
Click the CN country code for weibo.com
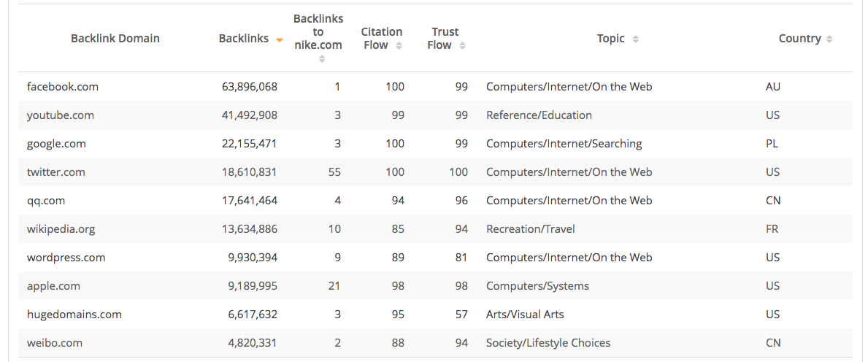773,342
